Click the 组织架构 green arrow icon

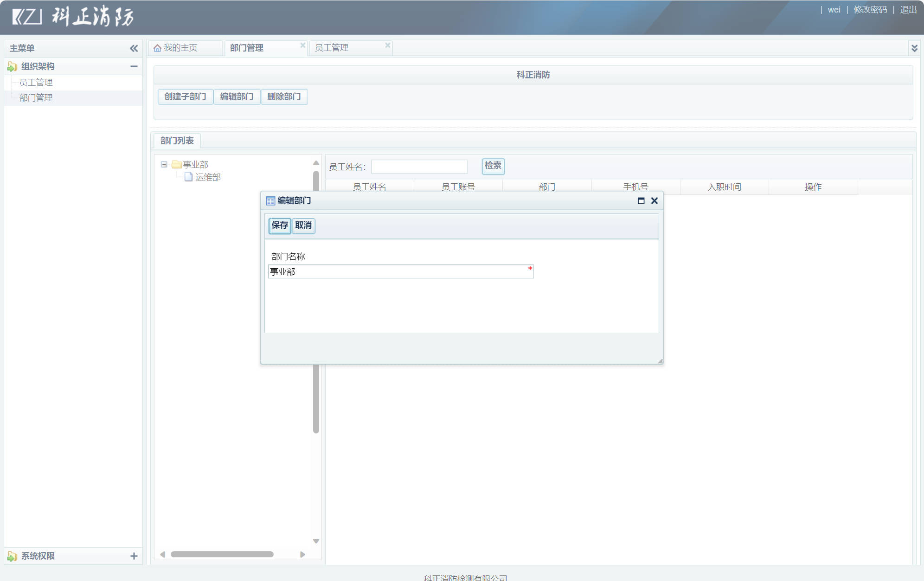(x=11, y=66)
